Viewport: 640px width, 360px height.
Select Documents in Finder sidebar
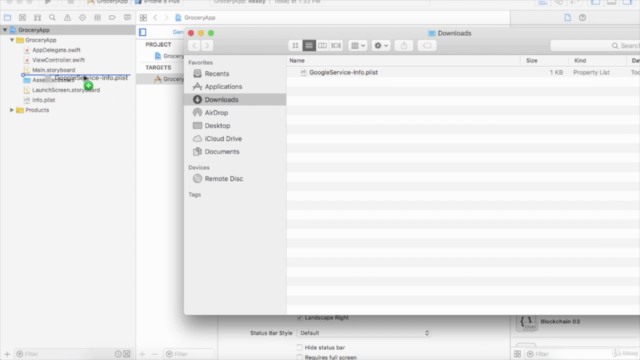coord(235,151)
